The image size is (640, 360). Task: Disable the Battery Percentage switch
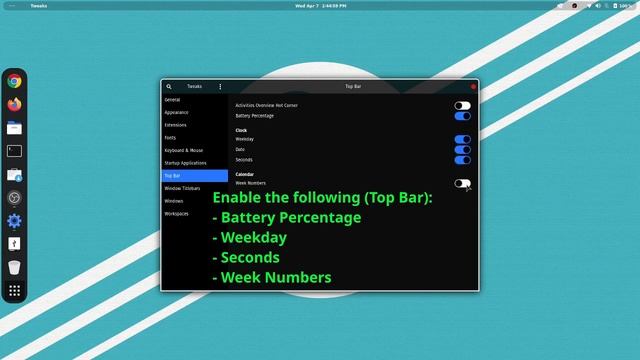coord(462,116)
